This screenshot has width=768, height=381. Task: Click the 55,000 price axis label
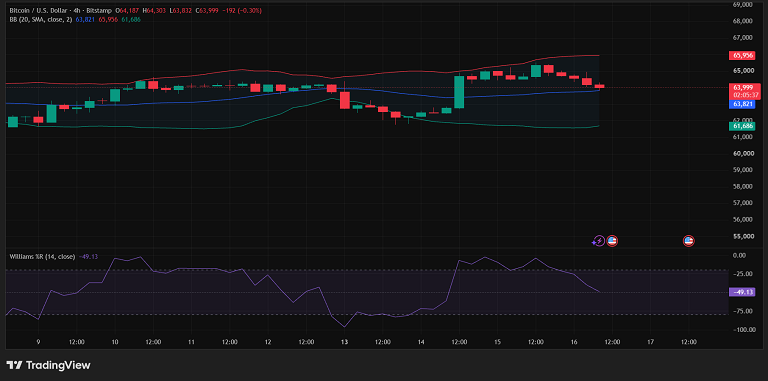point(744,236)
